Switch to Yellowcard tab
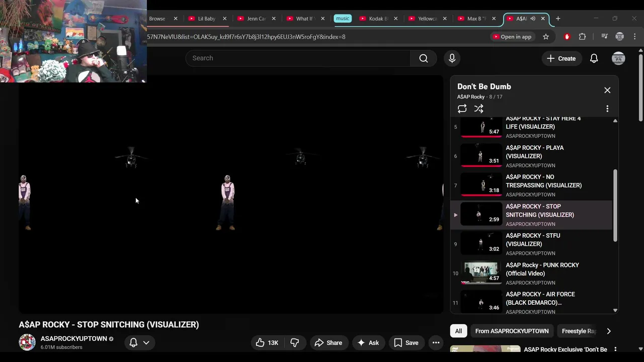644x362 pixels. click(427, 19)
